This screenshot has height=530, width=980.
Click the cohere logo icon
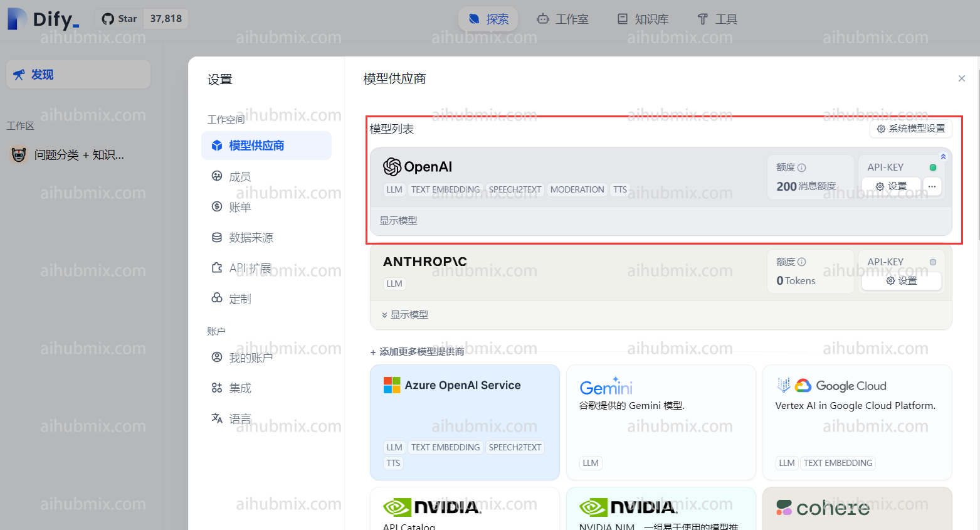(x=784, y=507)
